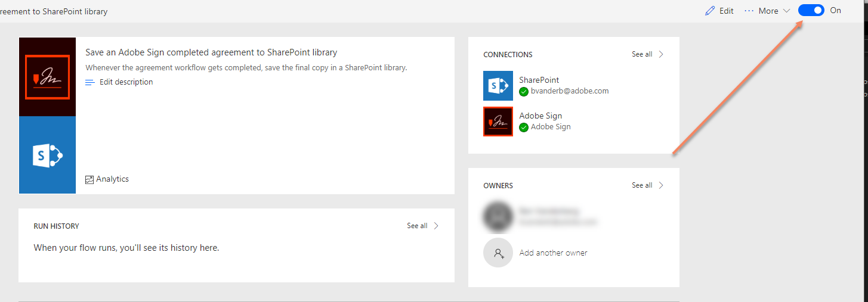Open Analytics for this flow

107,179
